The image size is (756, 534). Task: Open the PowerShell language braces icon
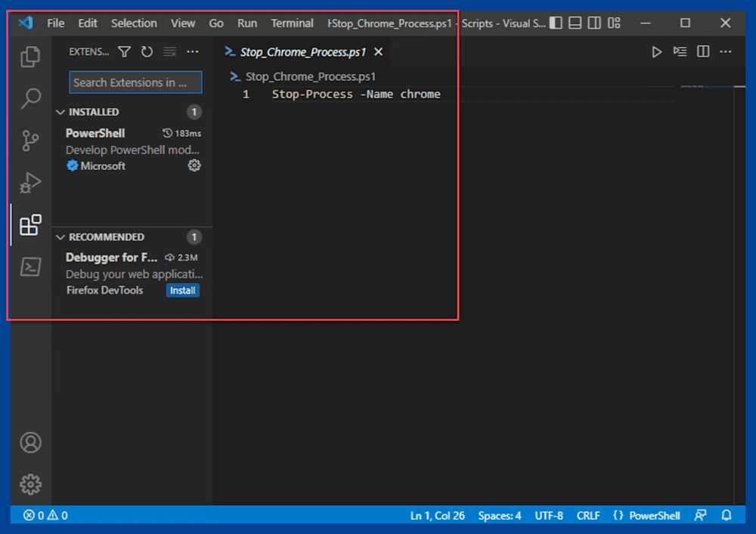(x=618, y=515)
